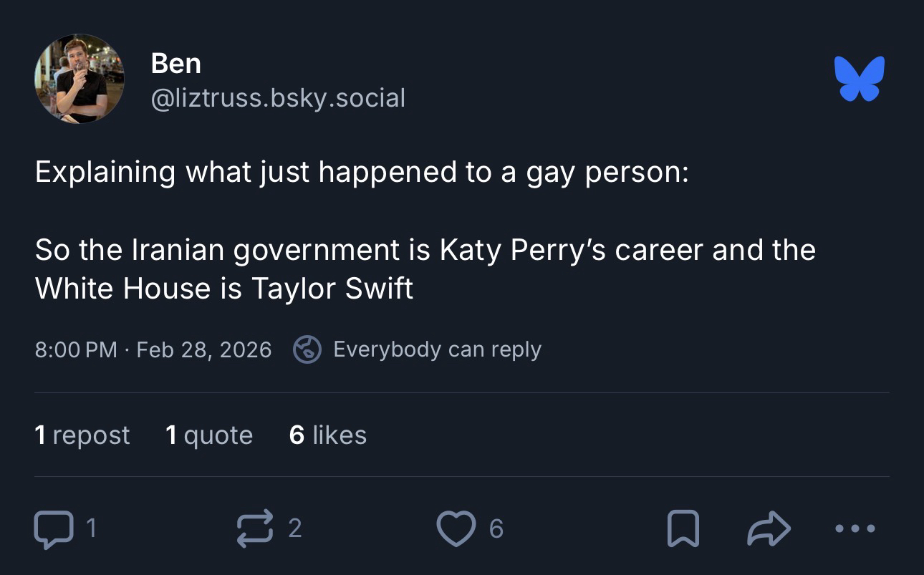
Task: Open Ben's profile picture
Action: click(x=80, y=79)
